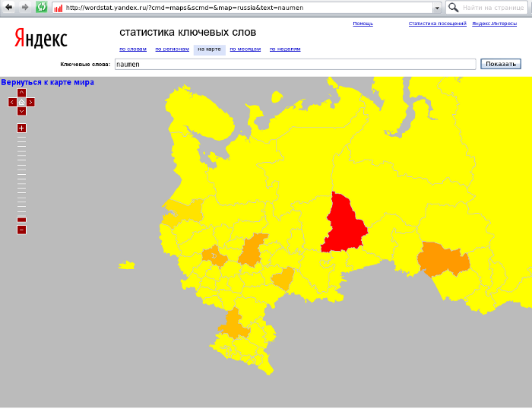Switch to the 'по месяцам' tab
The height and width of the screenshot is (409, 532).
[x=245, y=49]
